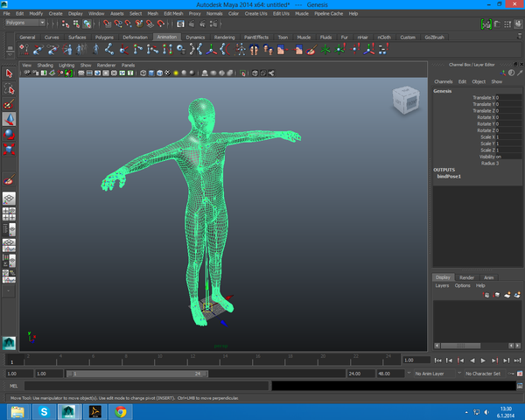
Task: Activate the Rotate tool sphere icon
Action: coord(9,134)
